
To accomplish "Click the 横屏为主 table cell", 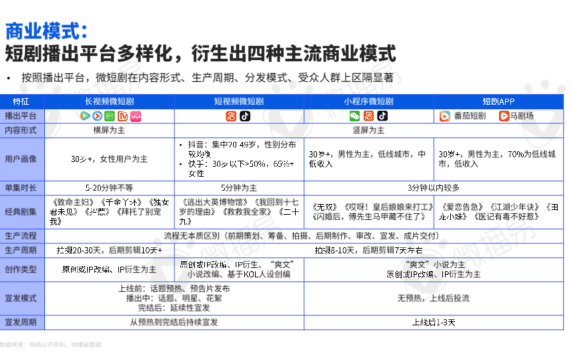I will (109, 130).
